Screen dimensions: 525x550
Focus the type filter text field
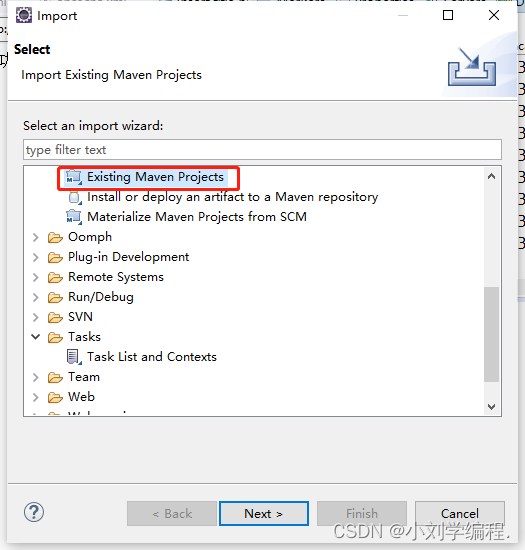pos(262,150)
